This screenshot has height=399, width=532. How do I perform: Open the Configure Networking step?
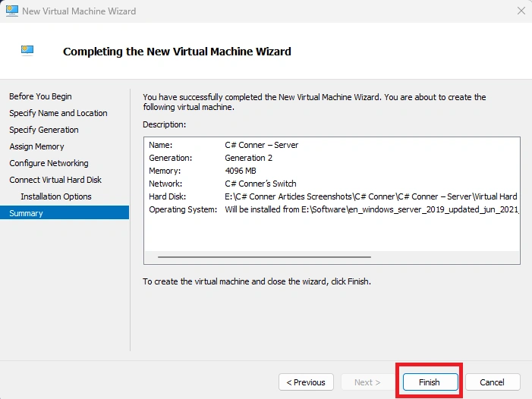tap(49, 163)
